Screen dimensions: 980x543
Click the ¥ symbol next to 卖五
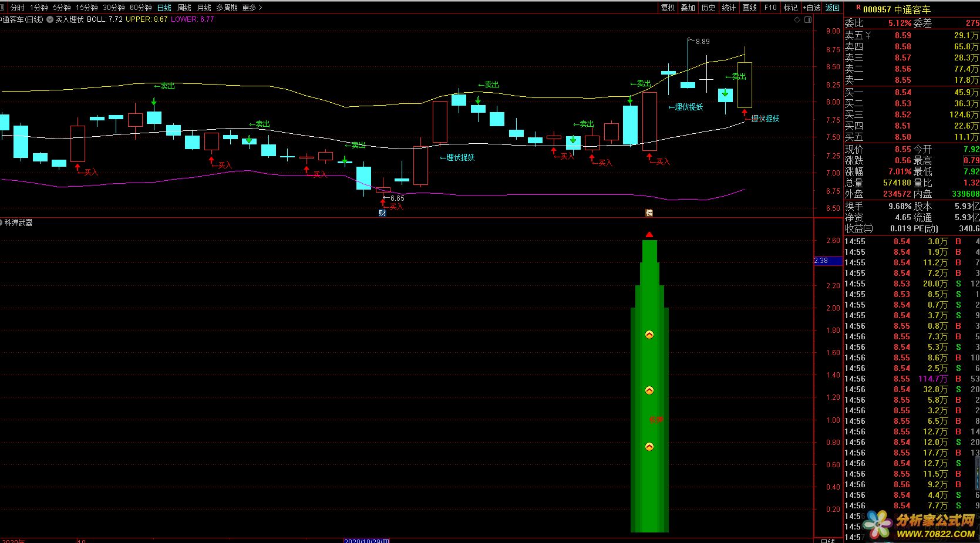868,35
